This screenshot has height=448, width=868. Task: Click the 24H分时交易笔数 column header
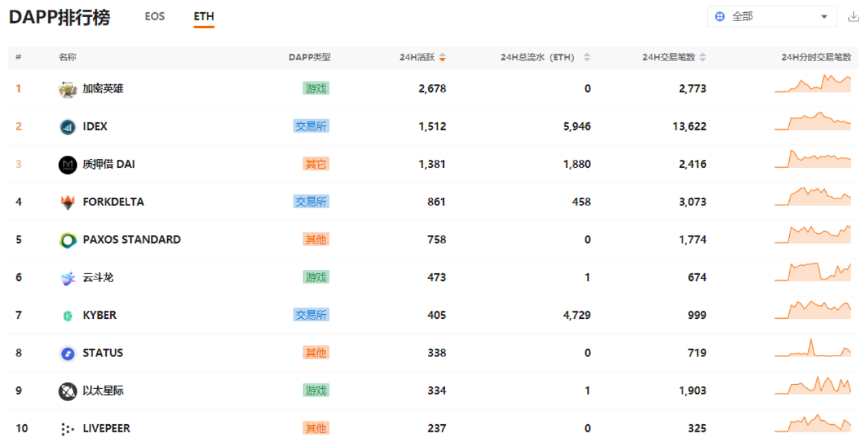816,58
